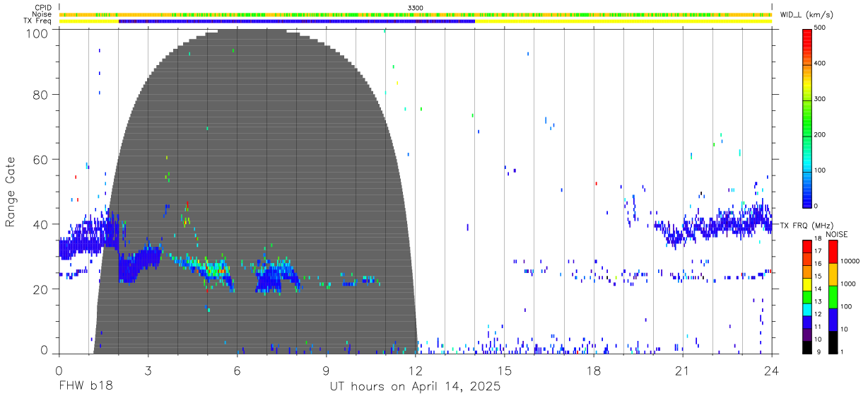Click the 80 range gate tick label
This screenshot has width=868, height=401.
(x=42, y=95)
